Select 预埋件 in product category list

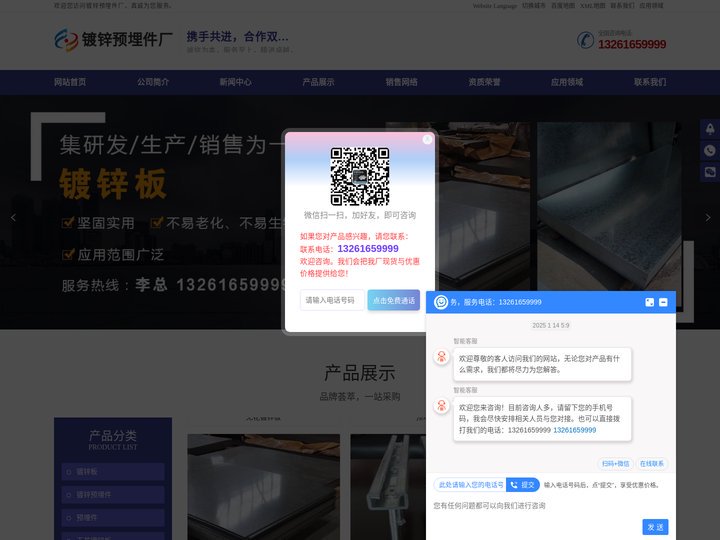coord(113,518)
